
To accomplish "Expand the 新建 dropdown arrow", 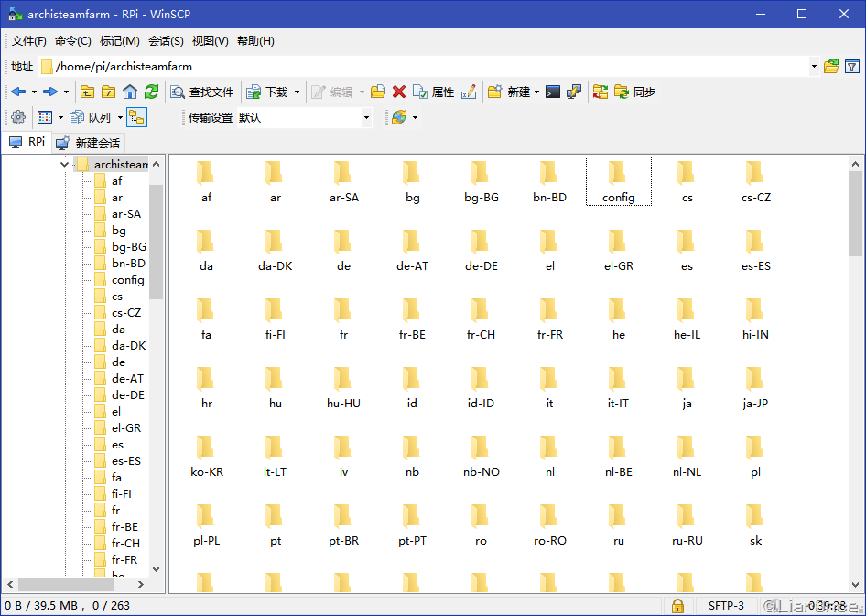I will click(x=536, y=92).
